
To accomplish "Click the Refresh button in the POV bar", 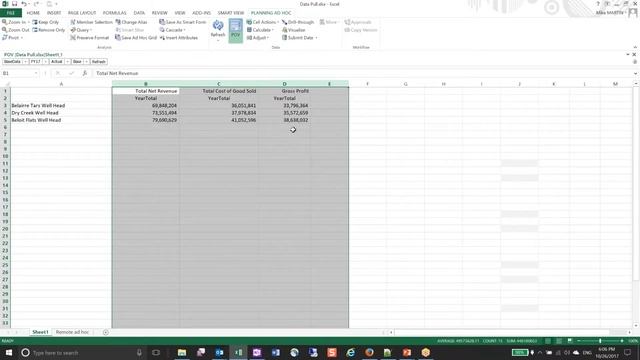I will pyautogui.click(x=98, y=62).
